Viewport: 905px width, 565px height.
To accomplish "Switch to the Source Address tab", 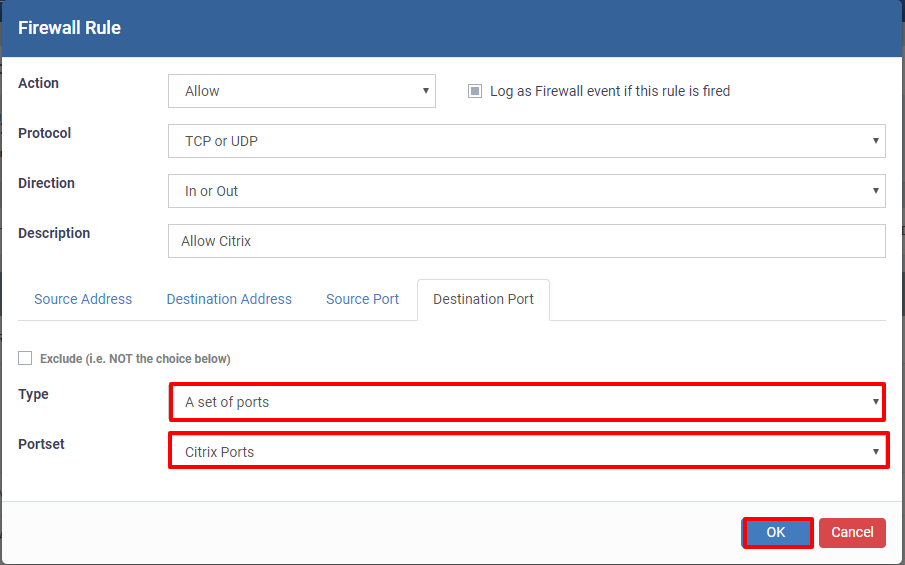I will tap(83, 299).
